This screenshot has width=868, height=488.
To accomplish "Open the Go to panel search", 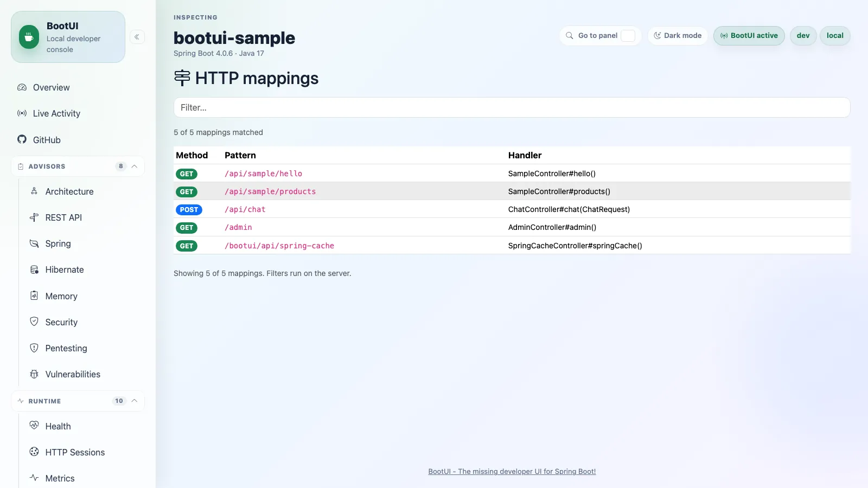I will (601, 36).
